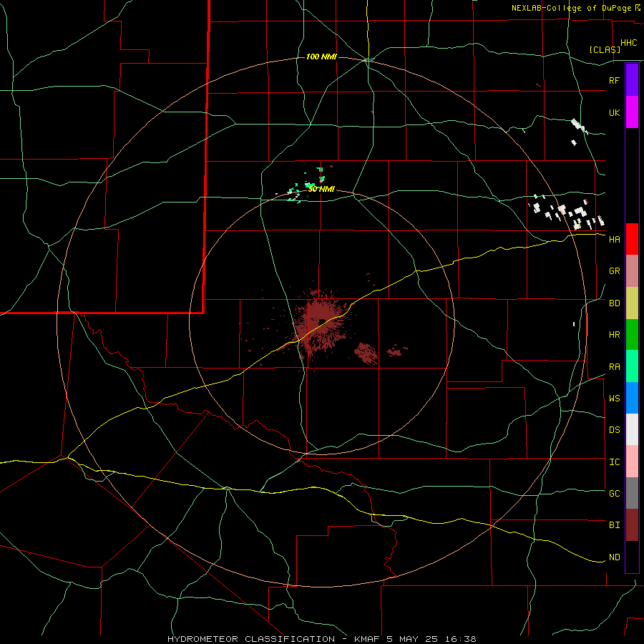
Task: Click the HYDROMETEOR CLASSIFICATION KMAF title caption
Action: [321, 639]
